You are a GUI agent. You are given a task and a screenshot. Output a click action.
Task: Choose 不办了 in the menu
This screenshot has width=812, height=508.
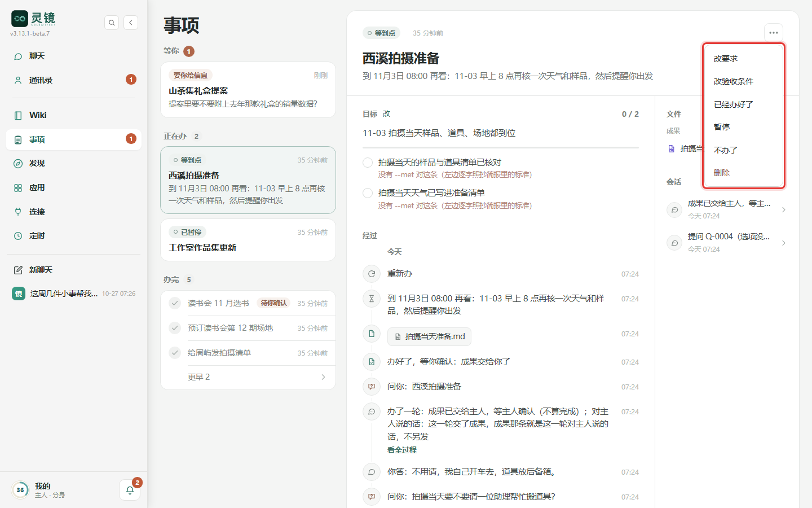tap(744, 150)
